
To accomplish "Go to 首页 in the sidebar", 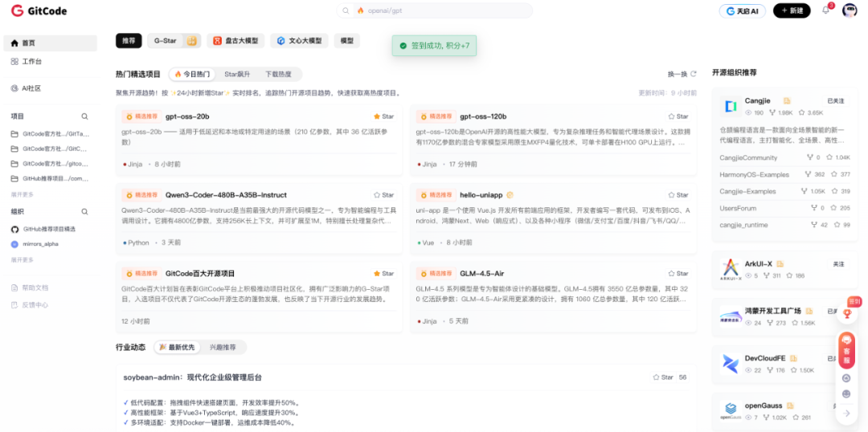I will tap(51, 43).
